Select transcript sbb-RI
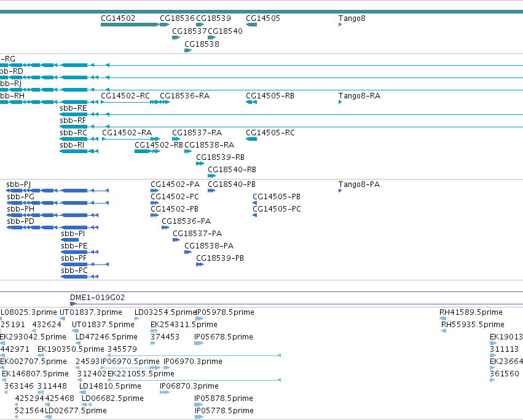Screen dimensions: 523x420 tap(79, 151)
